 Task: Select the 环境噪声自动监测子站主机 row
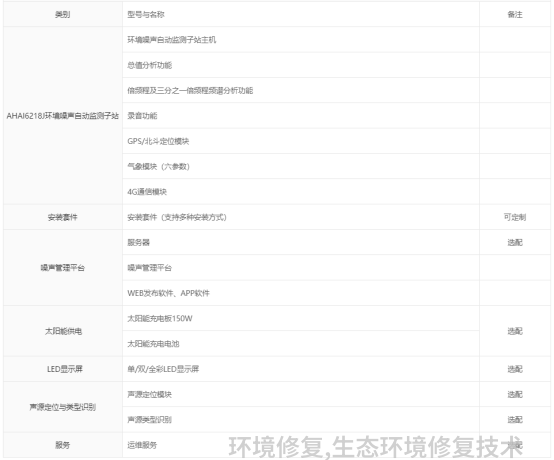(301, 40)
